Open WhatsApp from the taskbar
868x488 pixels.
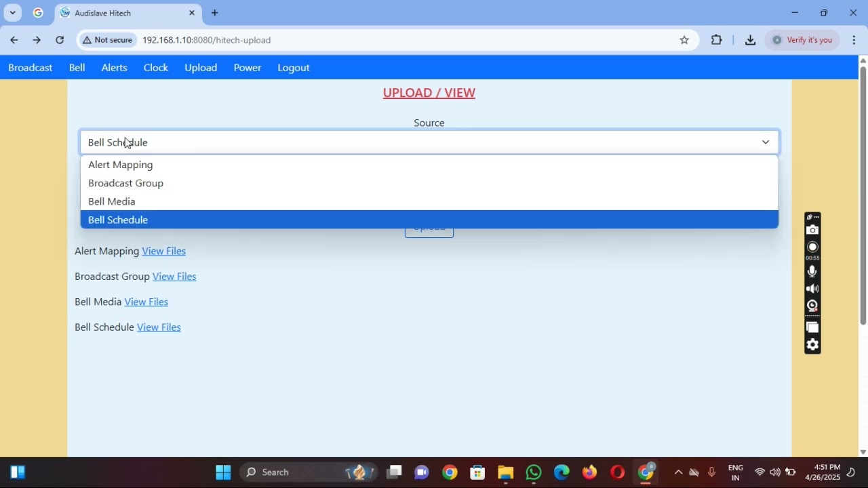(534, 472)
